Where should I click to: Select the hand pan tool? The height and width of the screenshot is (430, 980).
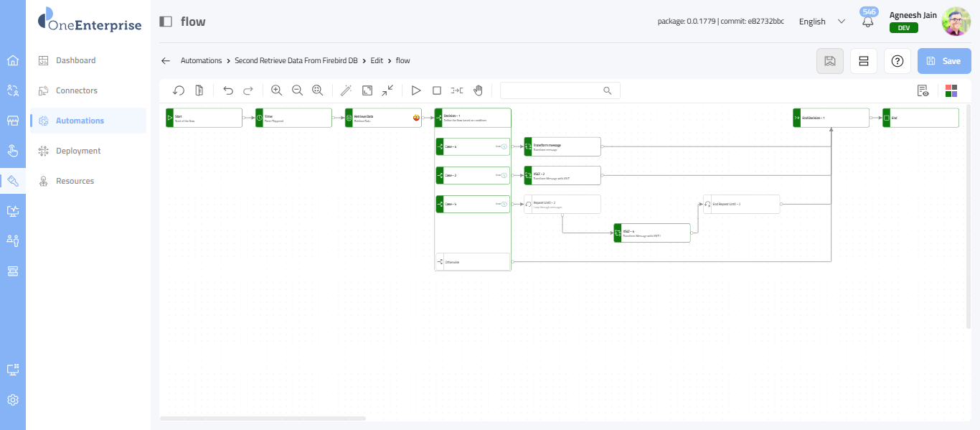point(478,90)
